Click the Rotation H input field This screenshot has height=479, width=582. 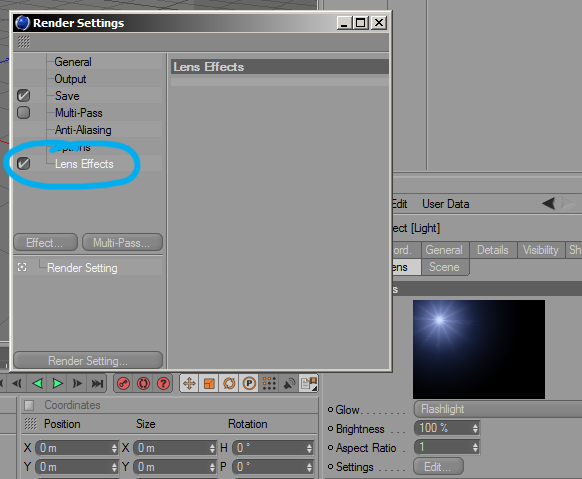click(x=273, y=448)
